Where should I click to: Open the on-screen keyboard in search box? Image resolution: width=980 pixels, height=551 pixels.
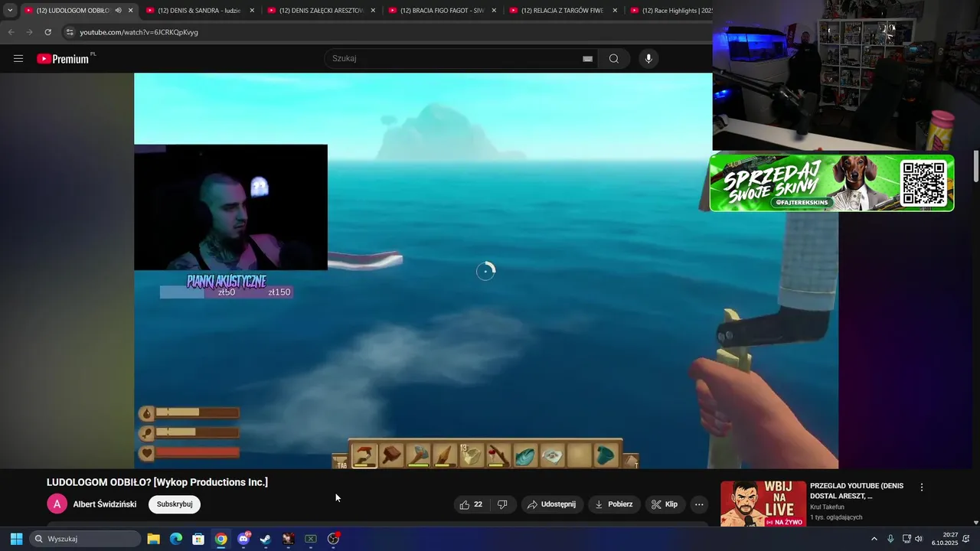tap(587, 59)
